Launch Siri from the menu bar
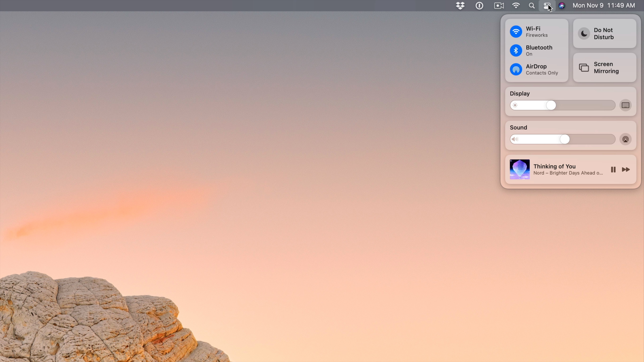644x362 pixels. point(562,6)
